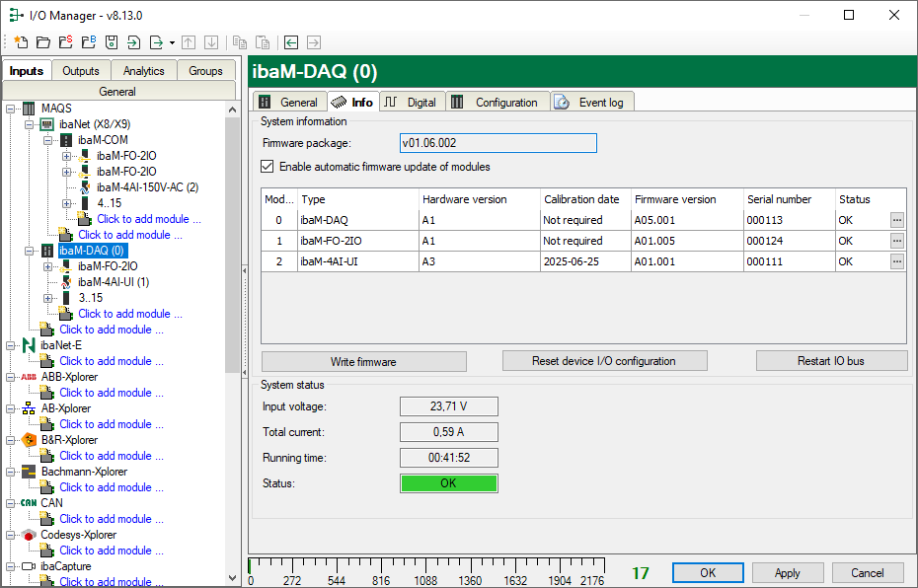Disable automatic firmware update of modules checkbox
Viewport: 918px width, 588px height.
268,167
